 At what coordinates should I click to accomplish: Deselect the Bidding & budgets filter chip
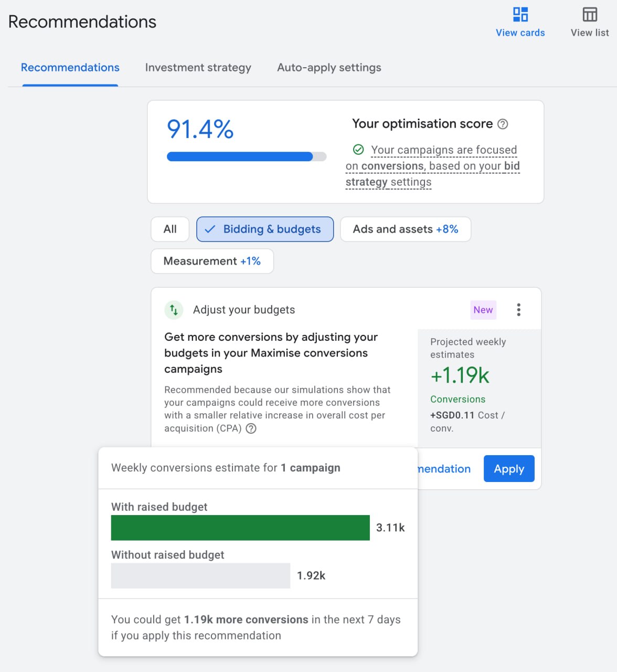[x=265, y=229]
